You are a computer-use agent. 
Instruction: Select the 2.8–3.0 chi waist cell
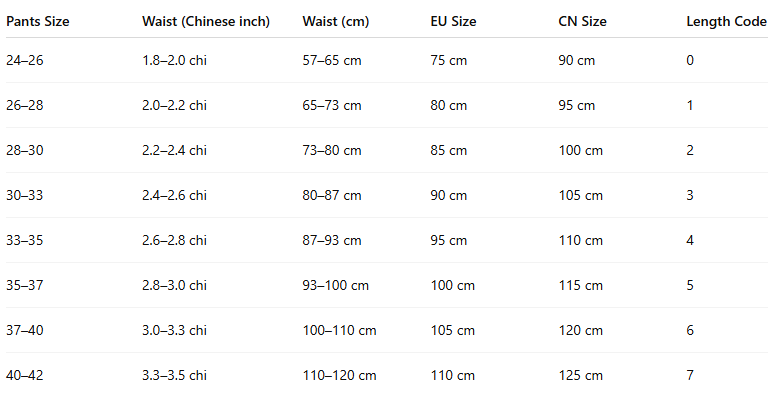tap(174, 285)
